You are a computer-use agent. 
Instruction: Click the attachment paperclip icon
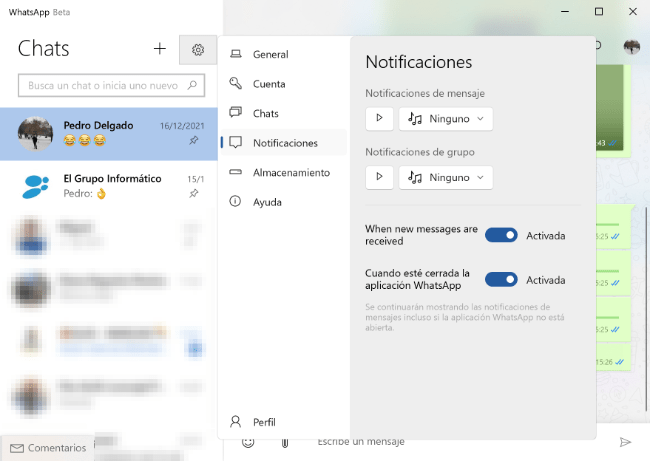[285, 443]
